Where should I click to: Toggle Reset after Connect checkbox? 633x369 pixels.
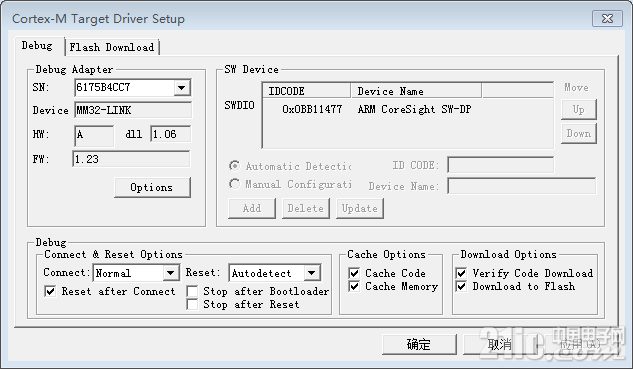coord(50,291)
